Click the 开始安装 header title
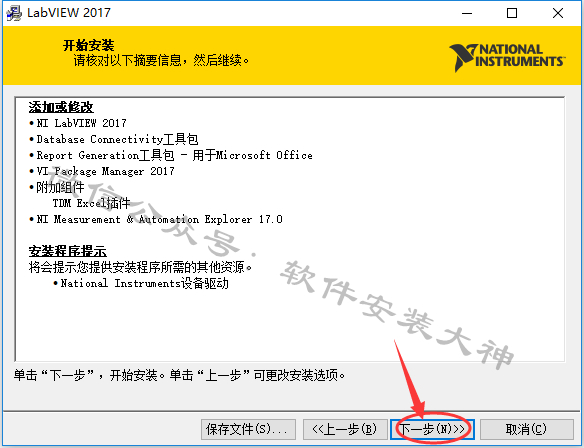The image size is (584, 448). pyautogui.click(x=89, y=45)
